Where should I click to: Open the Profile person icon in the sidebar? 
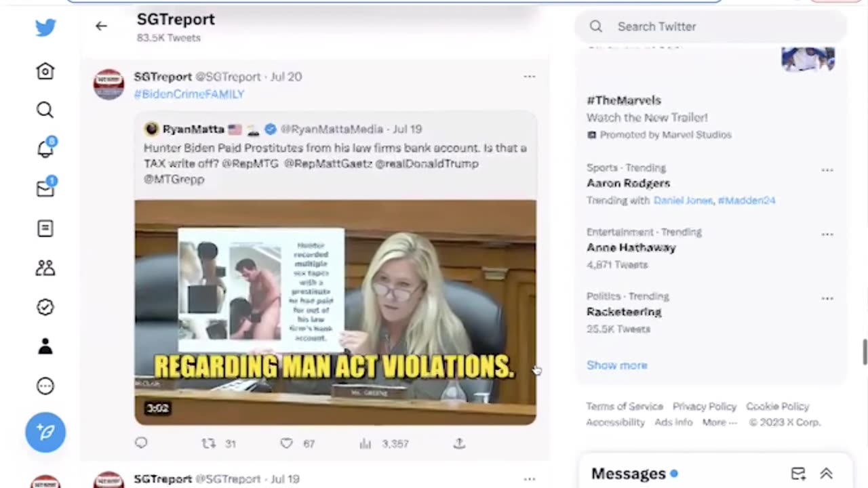coord(45,346)
